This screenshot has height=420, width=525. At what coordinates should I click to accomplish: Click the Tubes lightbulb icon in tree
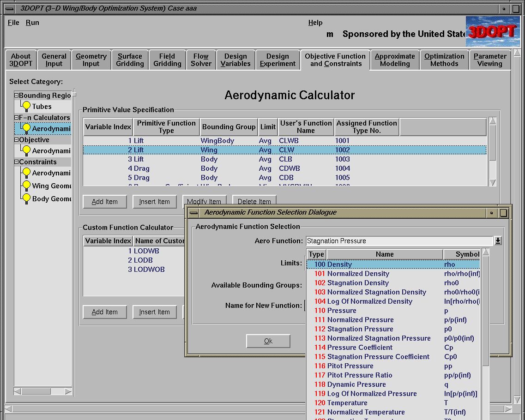26,107
